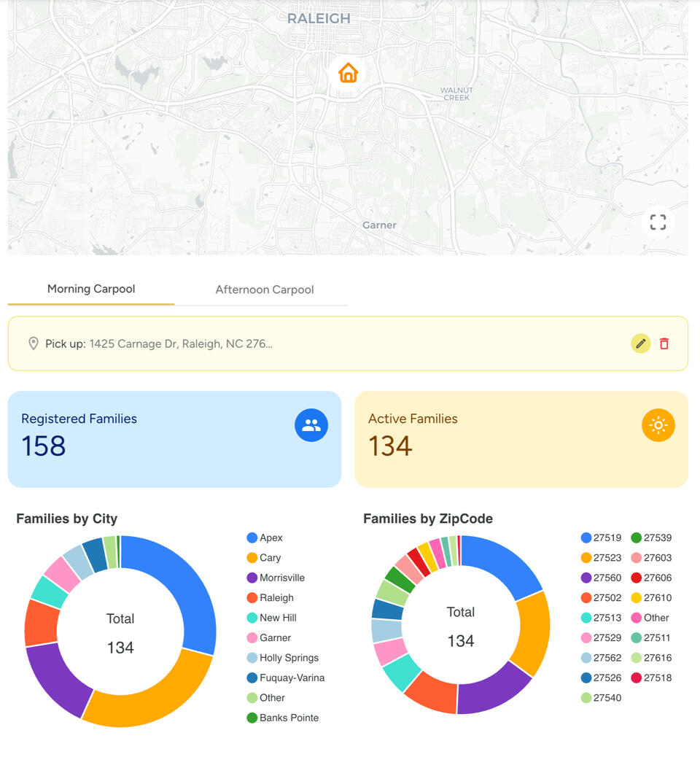700x757 pixels.
Task: Toggle Cary legend entry in city chart
Action: (270, 558)
